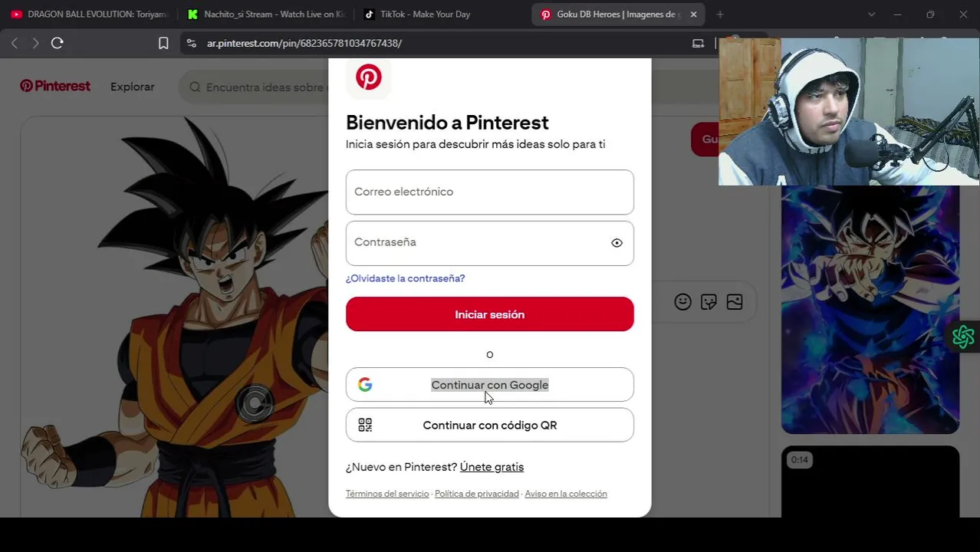This screenshot has height=552, width=980.
Task: Open the image attach icon in comment bar
Action: click(735, 302)
